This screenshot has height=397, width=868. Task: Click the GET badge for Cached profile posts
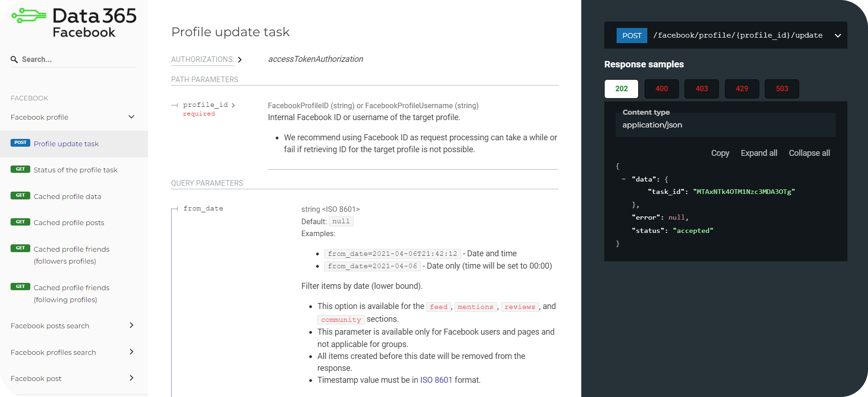(x=20, y=222)
